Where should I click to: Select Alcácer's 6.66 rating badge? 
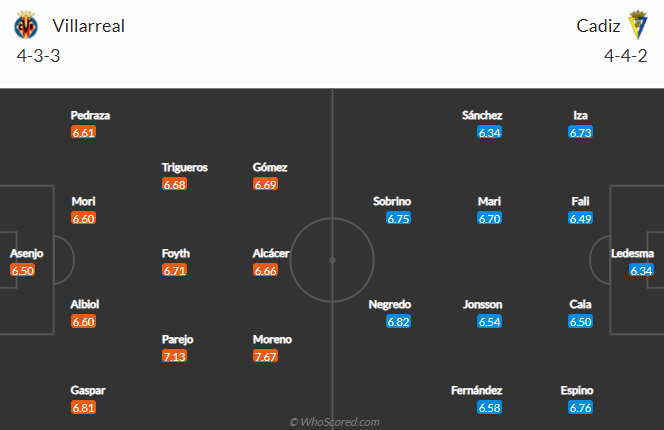(x=266, y=270)
